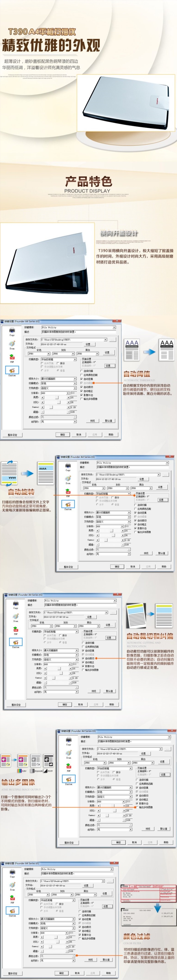Select Custom icon in dialog beside 自动阈值

pyautogui.click(x=12, y=370)
